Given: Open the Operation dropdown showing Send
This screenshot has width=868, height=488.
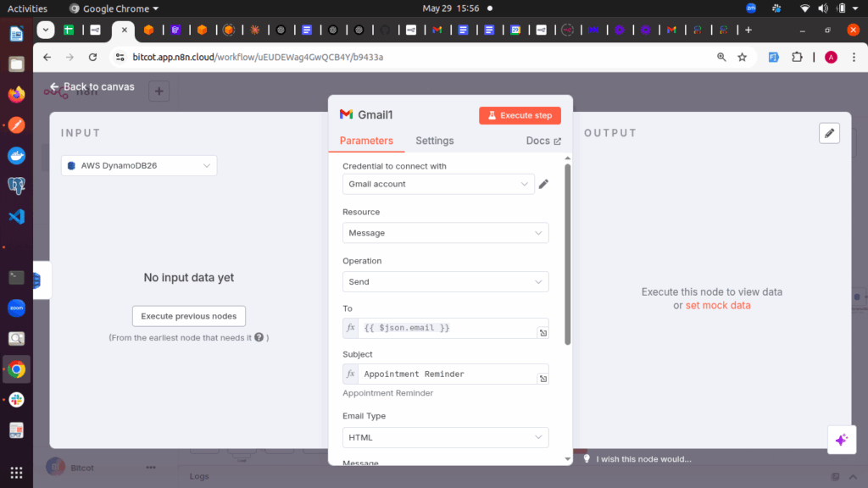Looking at the screenshot, I should [x=445, y=281].
